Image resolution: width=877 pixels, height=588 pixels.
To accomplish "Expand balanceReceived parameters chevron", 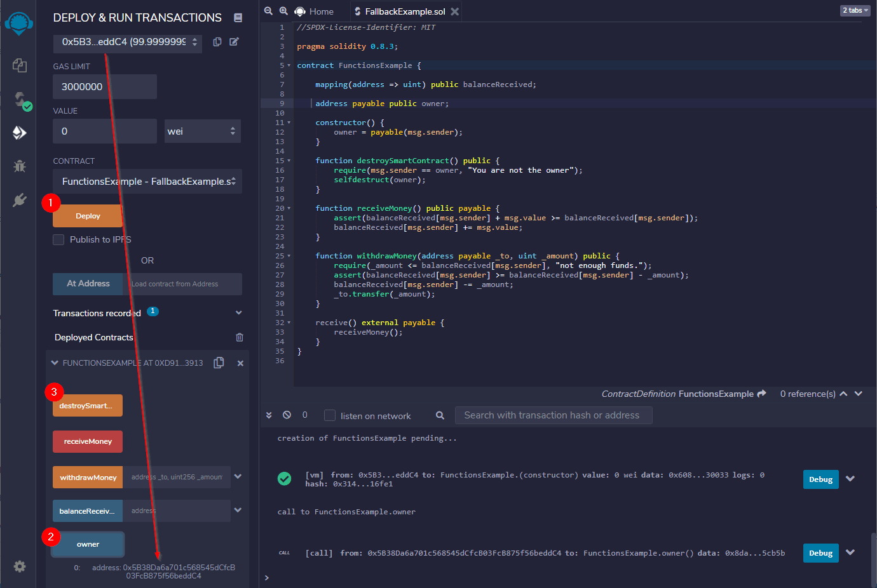I will click(238, 509).
